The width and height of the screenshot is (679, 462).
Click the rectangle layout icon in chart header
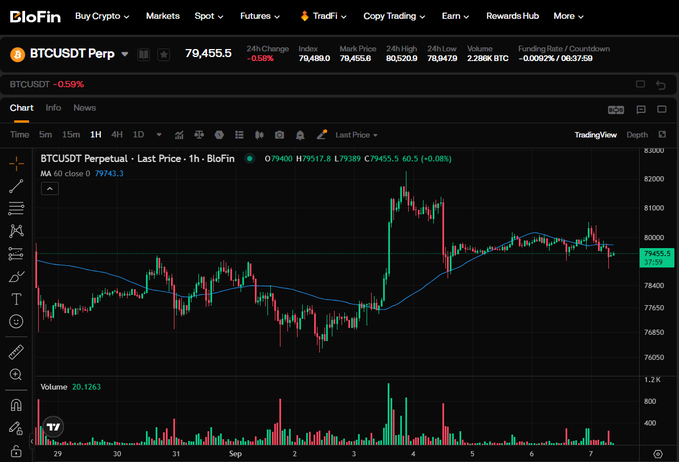(662, 109)
